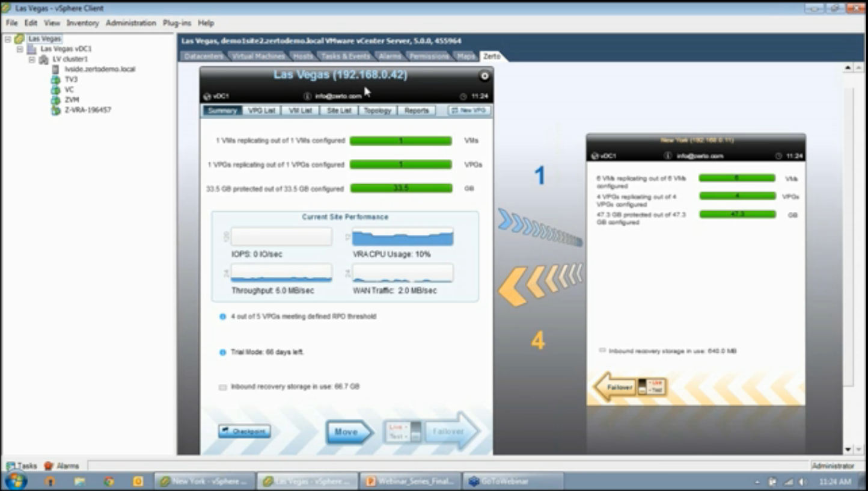Viewport: 868px width, 491px height.
Task: Click the info icon beside info@zerto.com in Las Vegas panel
Action: (307, 96)
